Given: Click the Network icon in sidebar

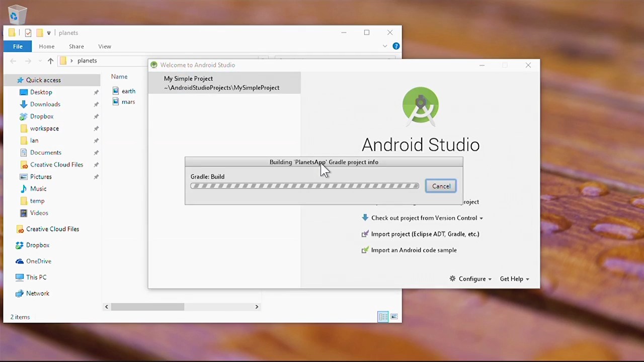Looking at the screenshot, I should coord(20,293).
